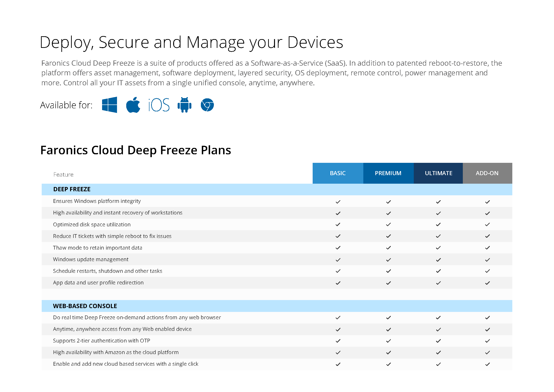Click the PREMIUM checkmark for Thaw mode row
The height and width of the screenshot is (392, 554).
(x=388, y=248)
